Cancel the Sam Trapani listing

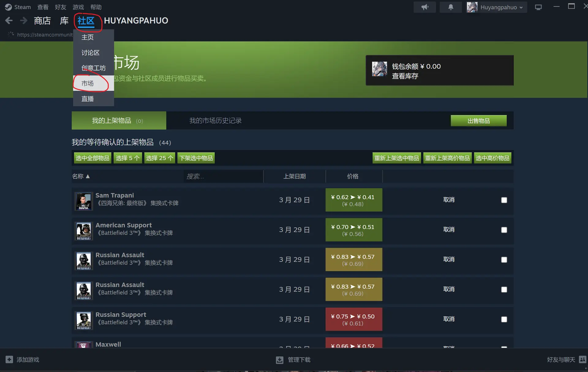[x=449, y=200]
